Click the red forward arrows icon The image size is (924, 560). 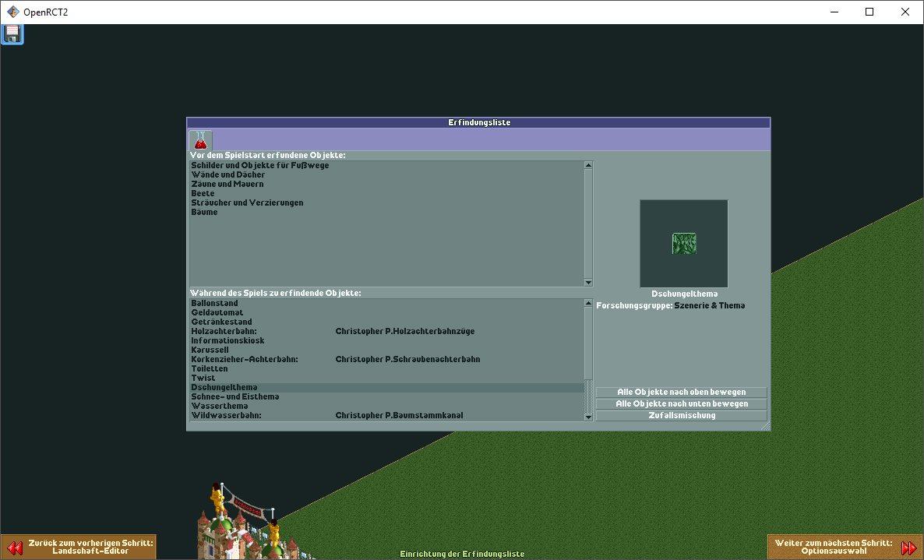click(909, 548)
